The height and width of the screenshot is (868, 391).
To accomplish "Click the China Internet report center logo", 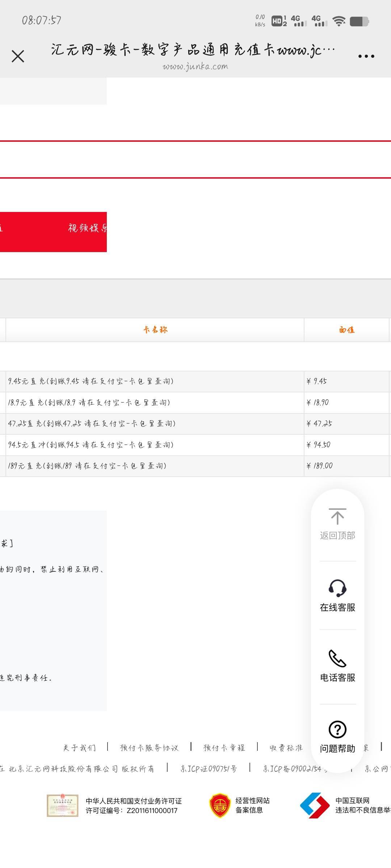I will [315, 805].
